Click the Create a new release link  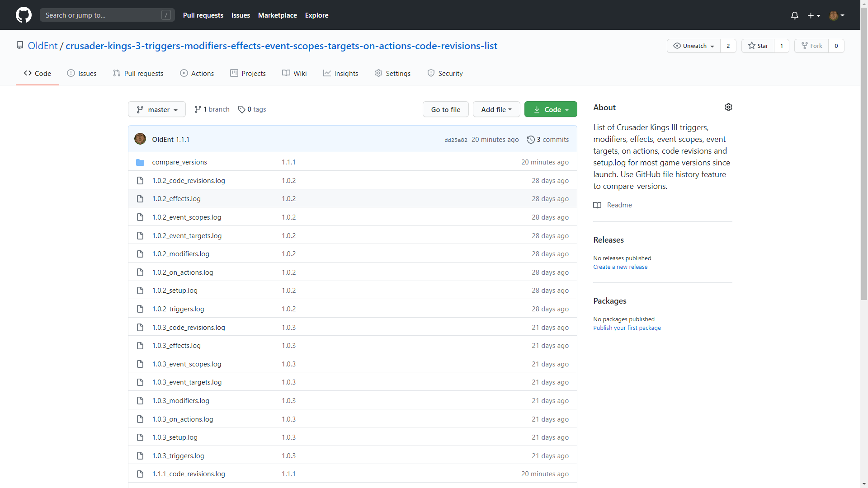620,267
